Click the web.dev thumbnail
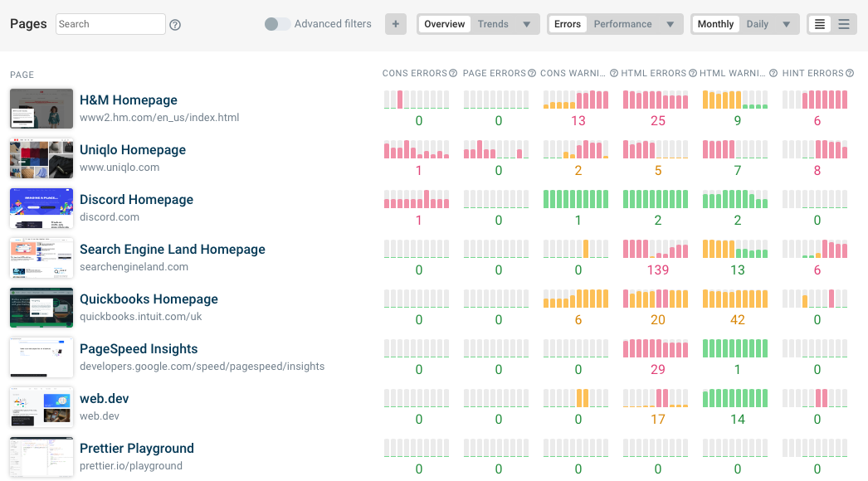This screenshot has width=868, height=481. [x=41, y=407]
